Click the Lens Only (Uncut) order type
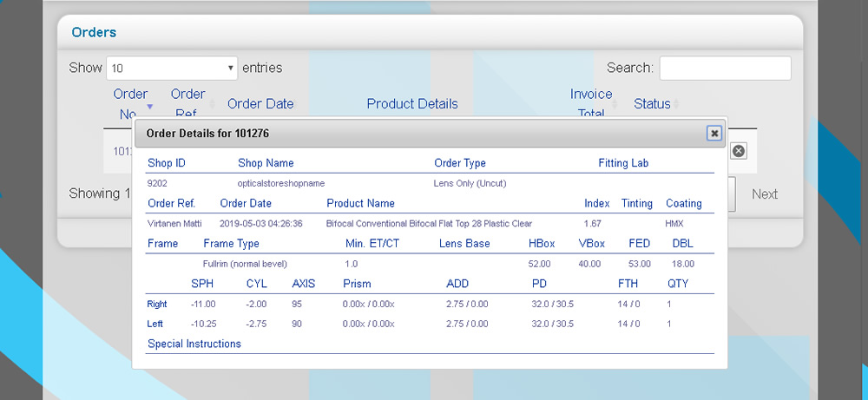868x400 pixels. click(470, 183)
